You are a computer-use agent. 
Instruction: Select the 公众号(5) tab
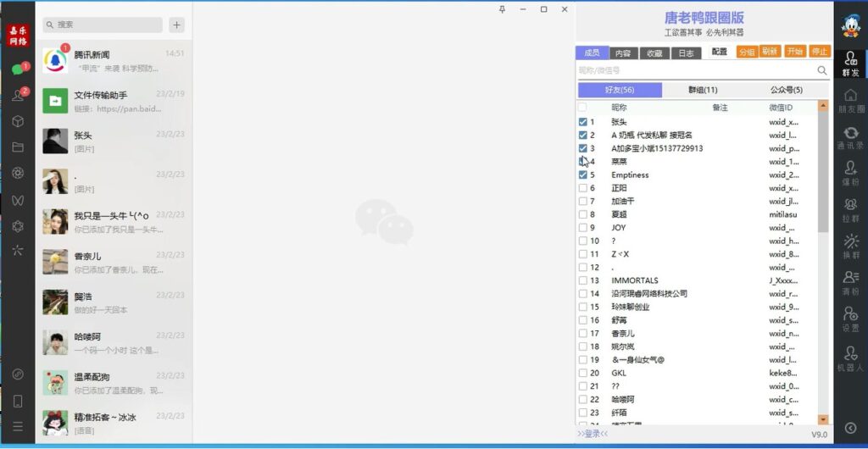pos(786,90)
